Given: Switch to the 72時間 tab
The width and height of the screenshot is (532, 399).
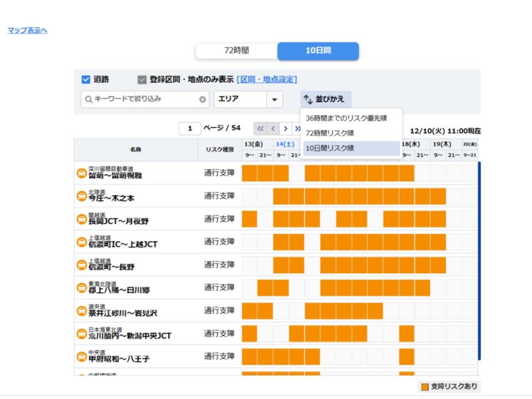Looking at the screenshot, I should (236, 51).
